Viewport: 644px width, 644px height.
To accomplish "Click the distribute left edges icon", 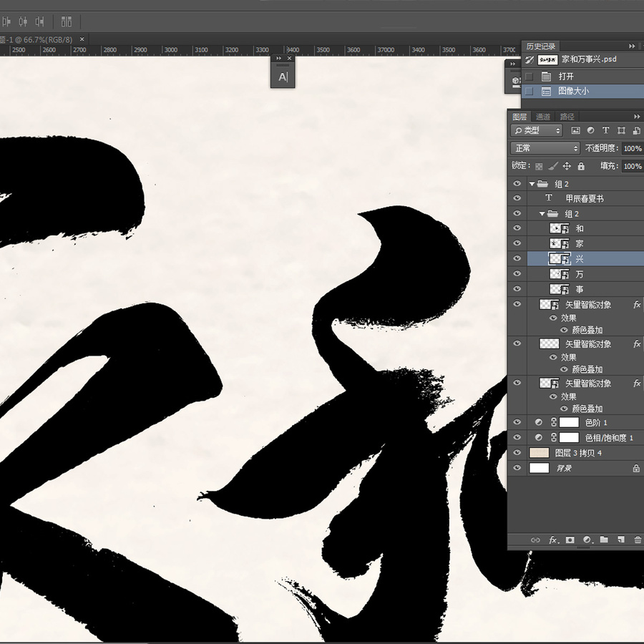I will [6, 21].
